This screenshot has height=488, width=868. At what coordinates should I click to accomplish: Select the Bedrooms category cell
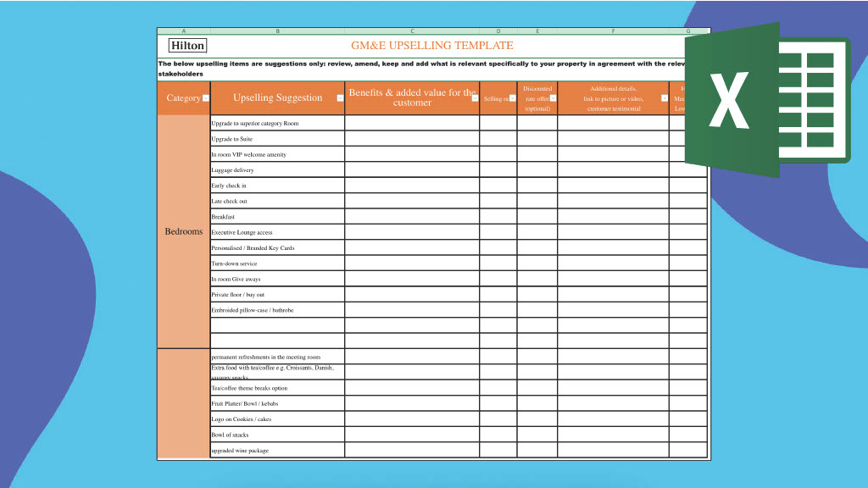[184, 231]
